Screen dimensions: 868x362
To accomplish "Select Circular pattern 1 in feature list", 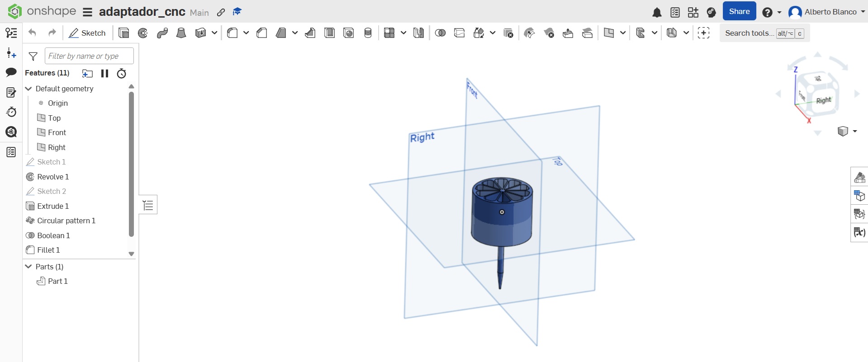I will point(66,221).
